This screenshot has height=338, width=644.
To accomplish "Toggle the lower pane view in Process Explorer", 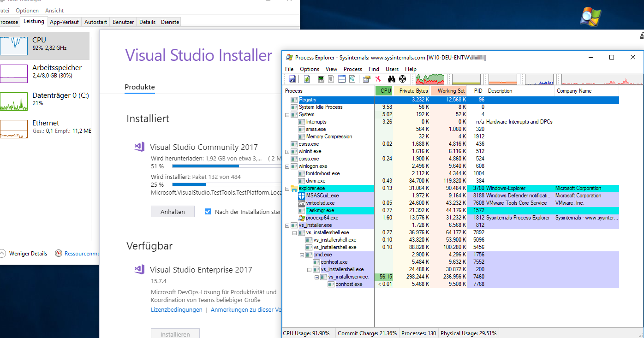I will tap(341, 79).
